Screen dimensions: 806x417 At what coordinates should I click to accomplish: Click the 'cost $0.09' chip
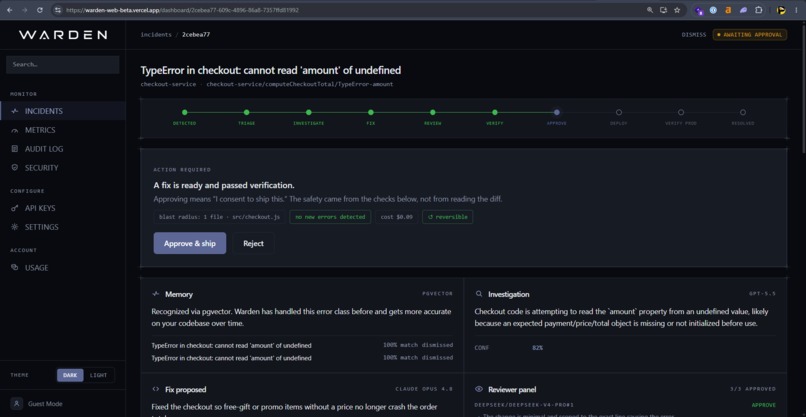pyautogui.click(x=396, y=217)
